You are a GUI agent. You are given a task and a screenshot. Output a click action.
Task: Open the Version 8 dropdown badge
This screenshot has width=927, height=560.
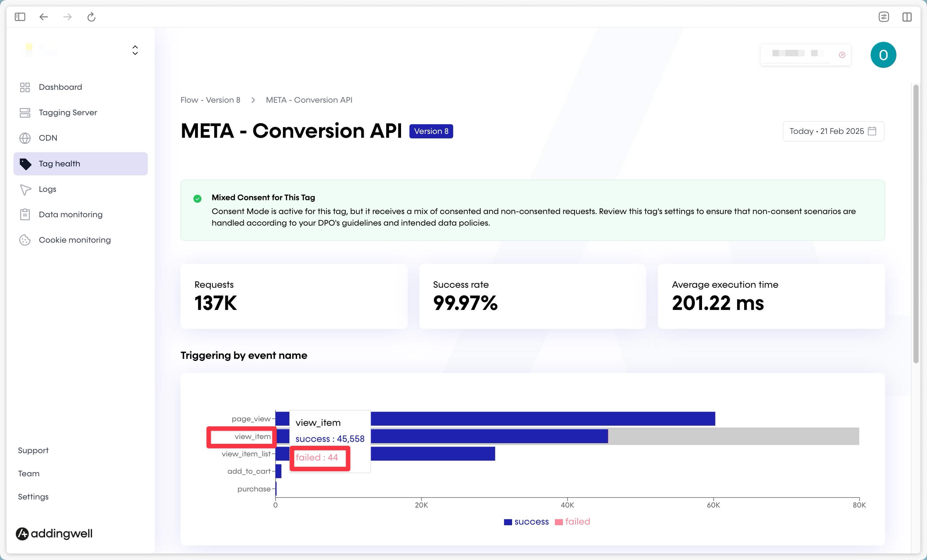coord(431,131)
